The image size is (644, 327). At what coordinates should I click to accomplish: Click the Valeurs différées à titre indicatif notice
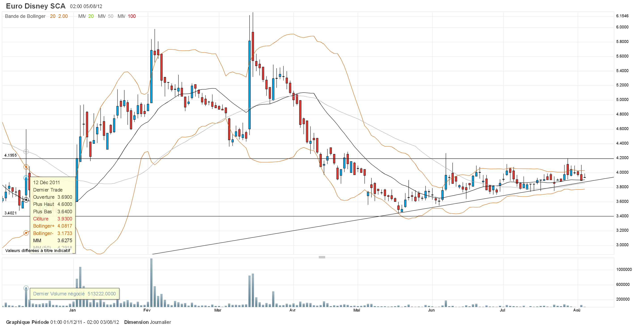pyautogui.click(x=38, y=251)
